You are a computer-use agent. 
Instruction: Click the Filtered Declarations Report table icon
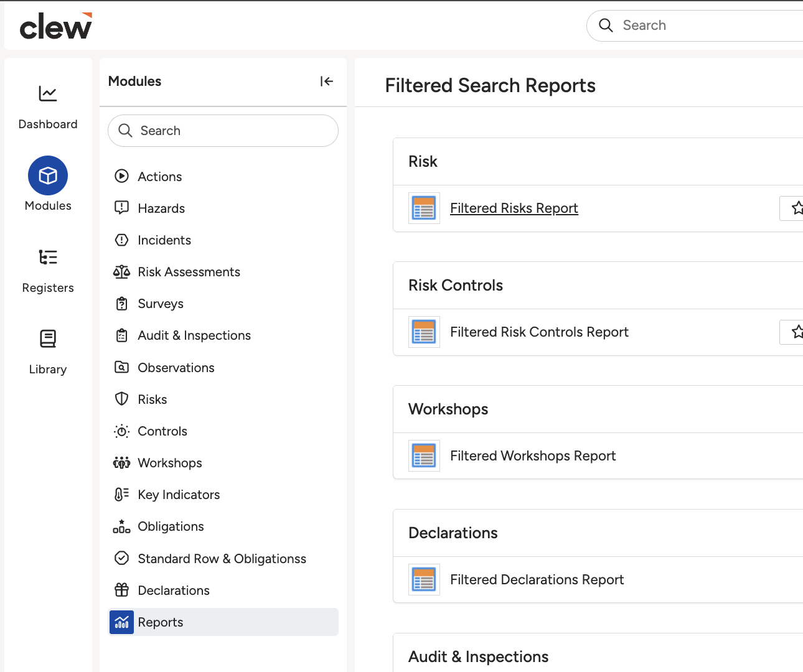(x=424, y=580)
